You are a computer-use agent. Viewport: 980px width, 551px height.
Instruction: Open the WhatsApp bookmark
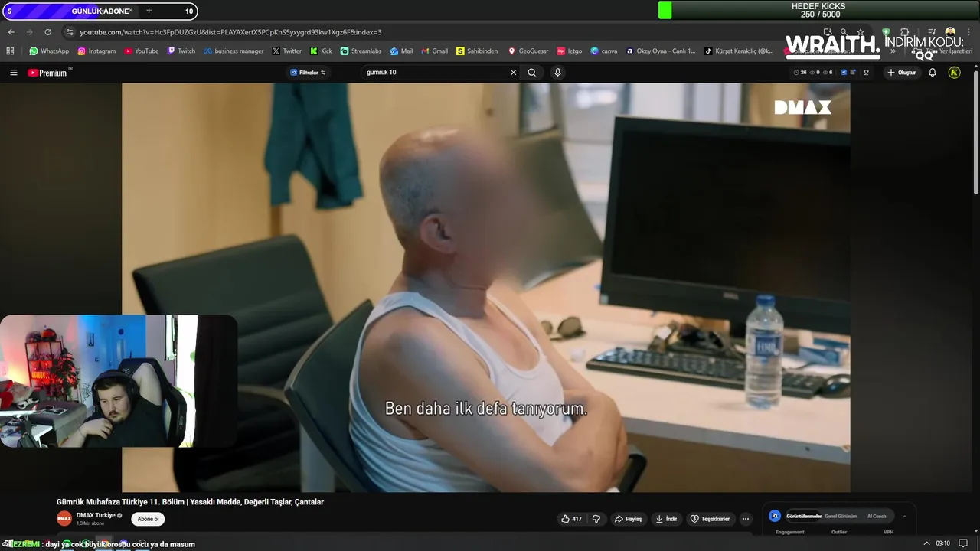pyautogui.click(x=49, y=51)
